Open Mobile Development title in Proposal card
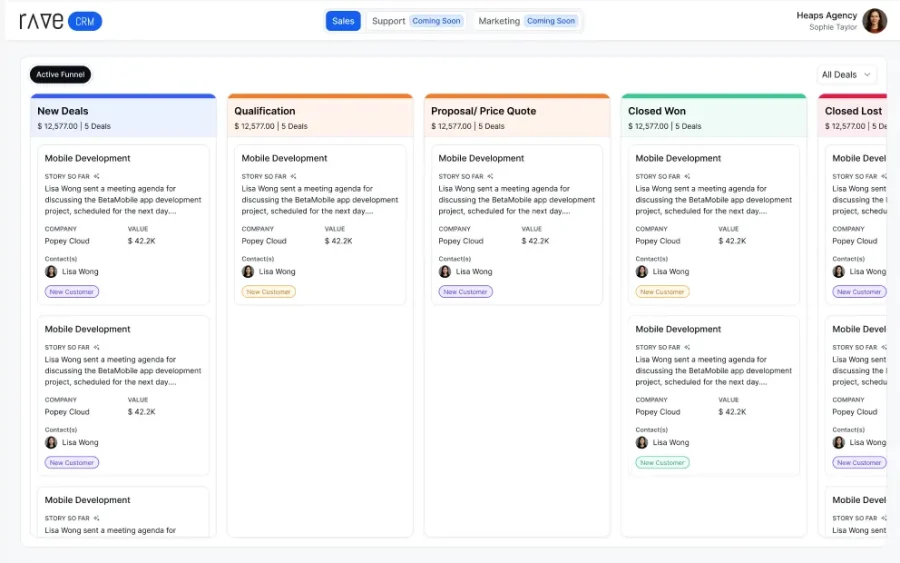Screen dimensions: 900x563 click(x=481, y=158)
